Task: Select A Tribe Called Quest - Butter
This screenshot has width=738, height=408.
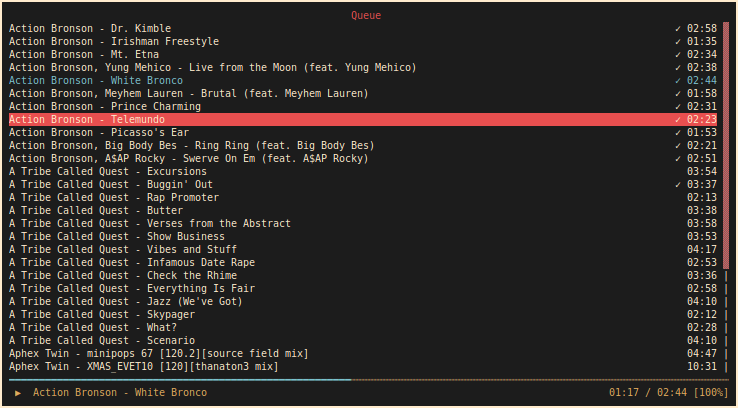Action: click(96, 210)
